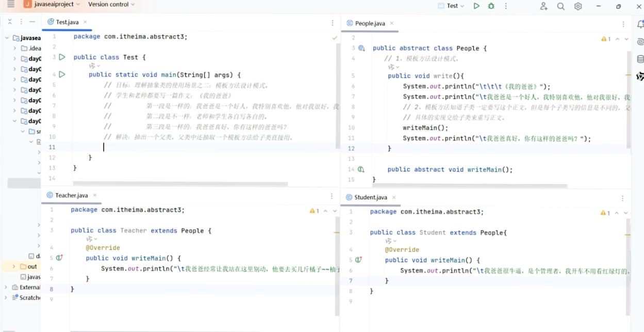
Task: Expand the out folder
Action: tap(14, 266)
